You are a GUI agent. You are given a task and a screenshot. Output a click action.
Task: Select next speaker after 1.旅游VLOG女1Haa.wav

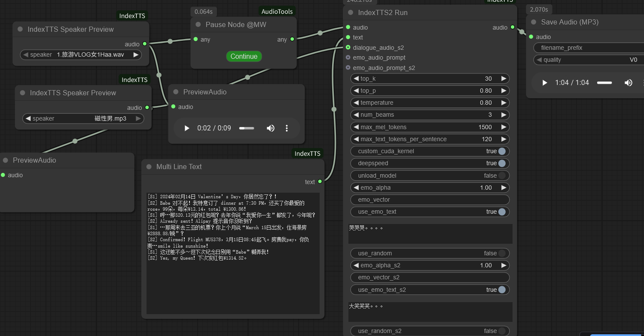click(136, 55)
